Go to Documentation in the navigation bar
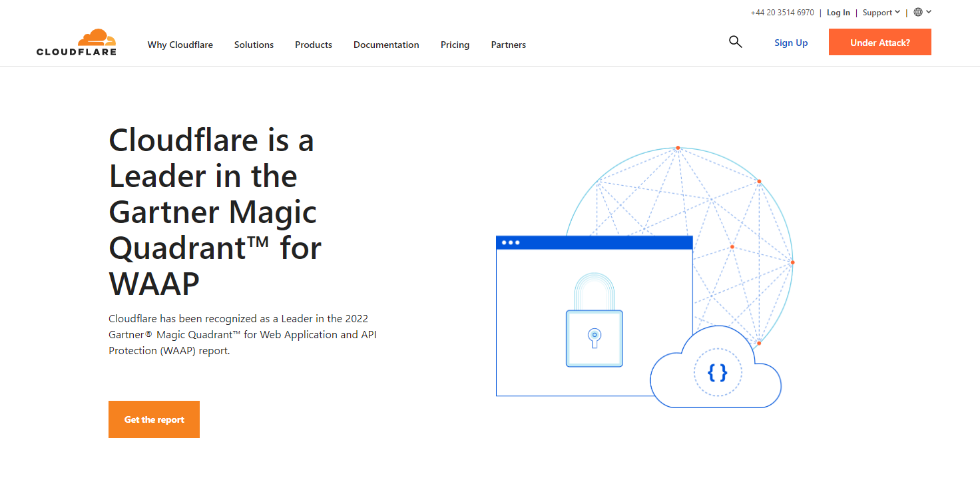 point(386,45)
